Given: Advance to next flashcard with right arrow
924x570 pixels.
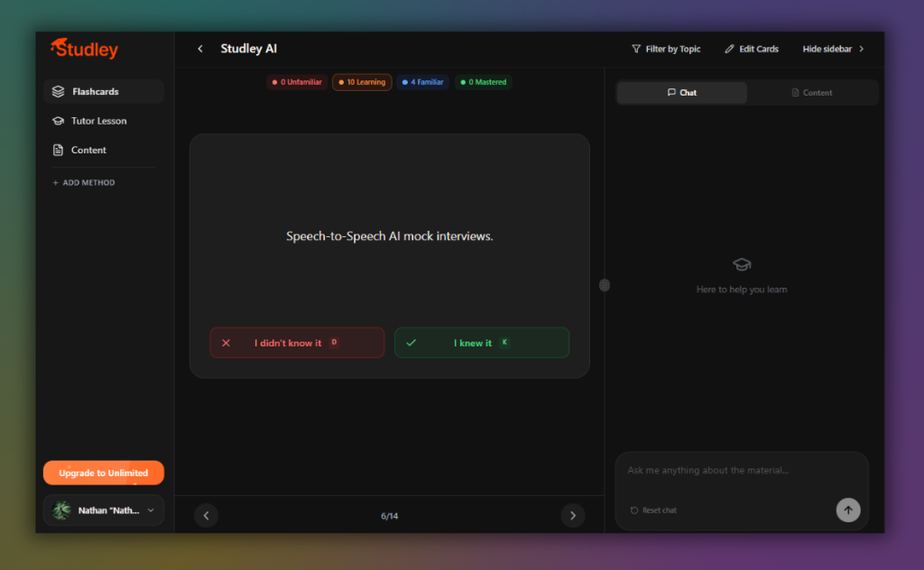Looking at the screenshot, I should coord(572,515).
